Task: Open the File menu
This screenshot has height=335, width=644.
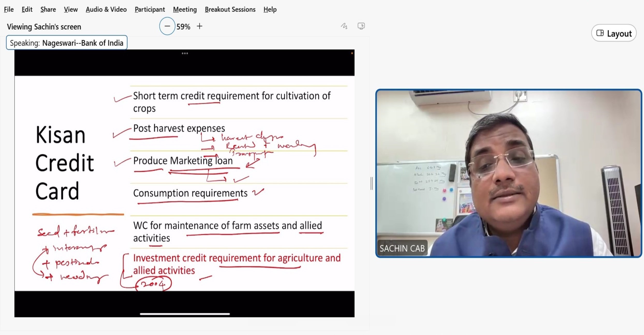Action: (x=9, y=10)
